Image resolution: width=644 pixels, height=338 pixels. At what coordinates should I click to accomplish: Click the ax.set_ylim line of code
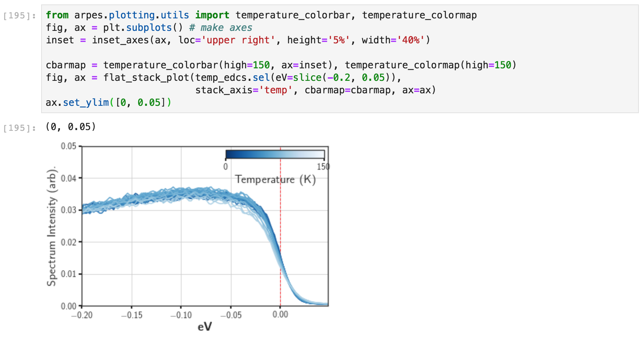[x=109, y=103]
